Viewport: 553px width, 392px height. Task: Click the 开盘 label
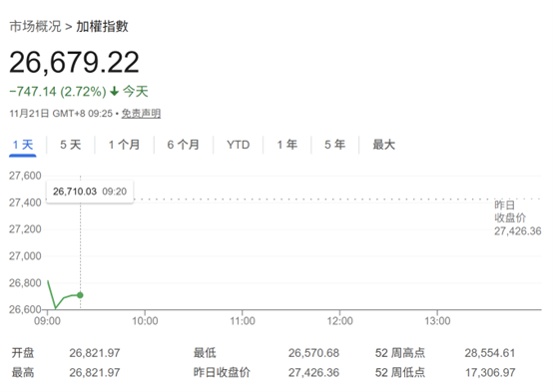coord(23,352)
